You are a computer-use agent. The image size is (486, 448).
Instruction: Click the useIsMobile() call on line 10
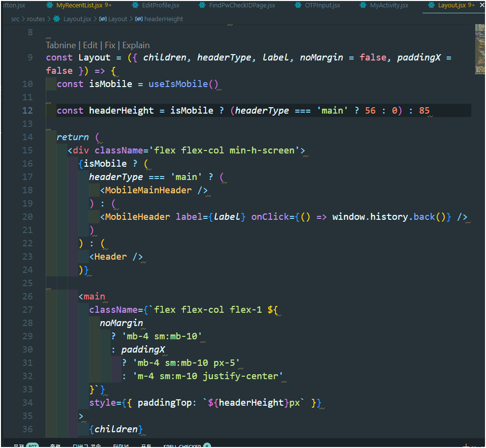(183, 84)
